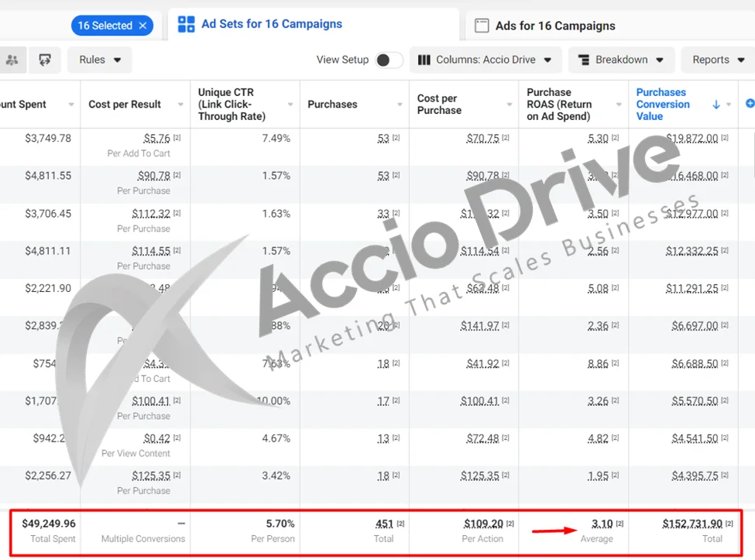Open the Rules dropdown
The width and height of the screenshot is (755, 560).
click(100, 60)
